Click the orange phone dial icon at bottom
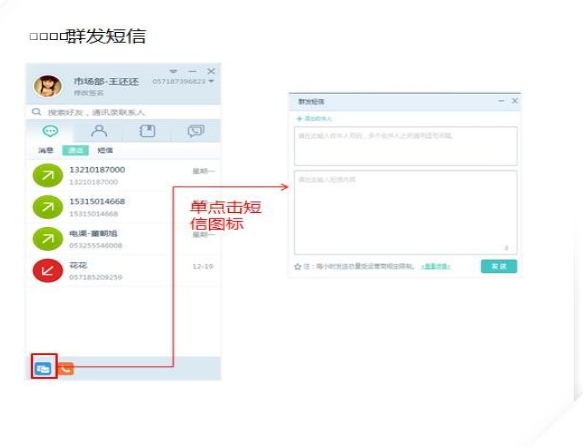The width and height of the screenshot is (583, 447). pos(66,369)
